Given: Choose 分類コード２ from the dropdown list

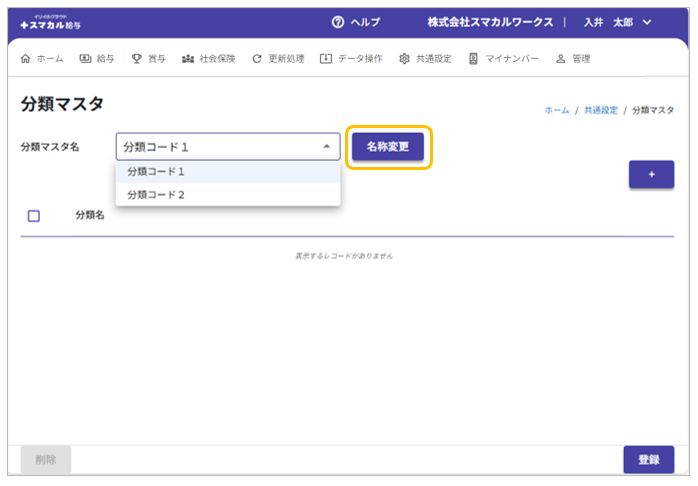Looking at the screenshot, I should point(156,195).
